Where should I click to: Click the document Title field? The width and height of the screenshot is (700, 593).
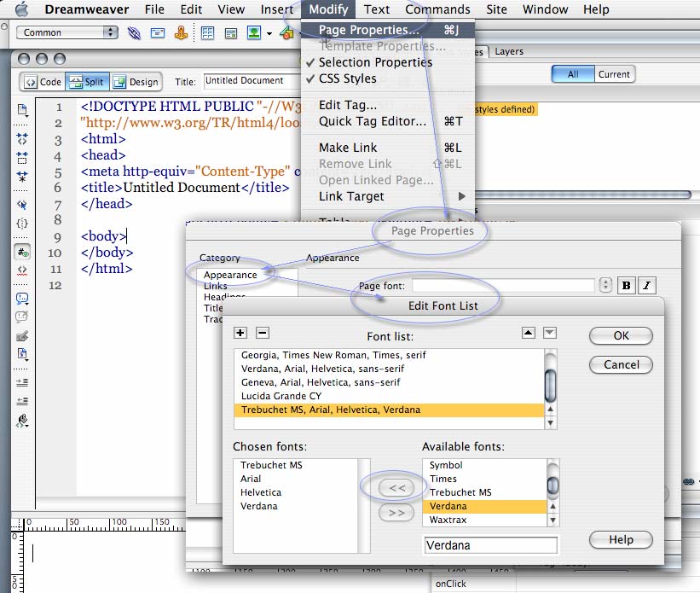coord(252,81)
